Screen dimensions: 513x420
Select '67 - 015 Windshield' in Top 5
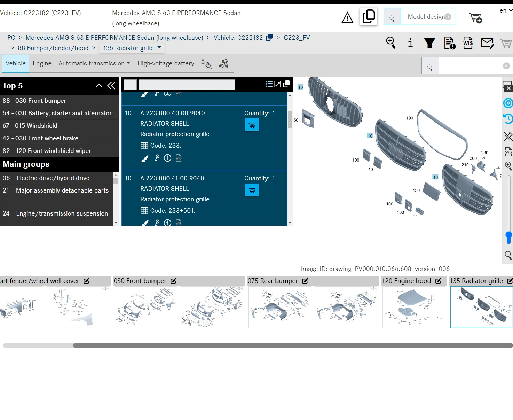[60, 126]
